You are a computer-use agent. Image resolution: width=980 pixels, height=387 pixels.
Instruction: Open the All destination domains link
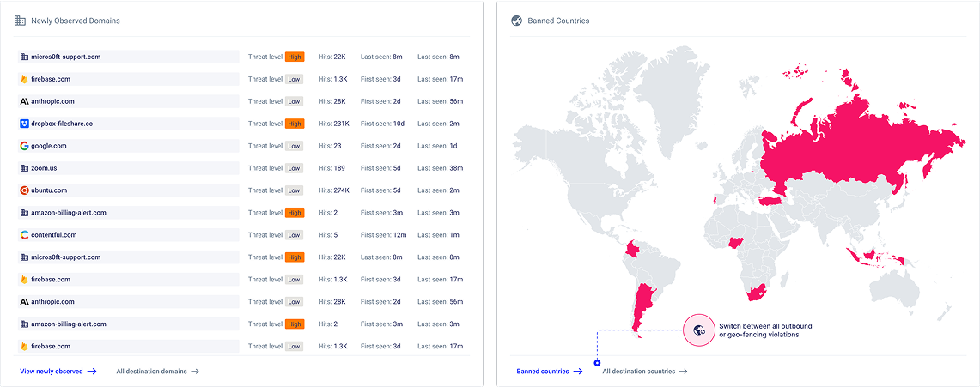pos(157,372)
